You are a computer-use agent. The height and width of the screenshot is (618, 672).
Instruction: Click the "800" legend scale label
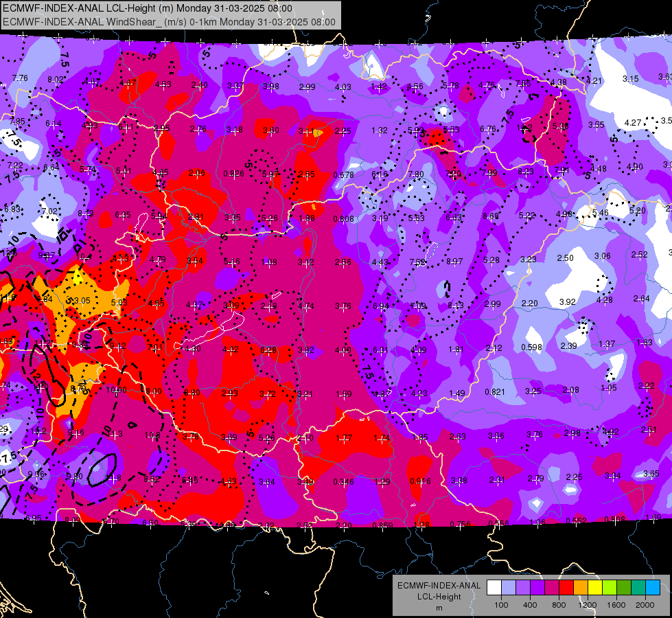(559, 605)
